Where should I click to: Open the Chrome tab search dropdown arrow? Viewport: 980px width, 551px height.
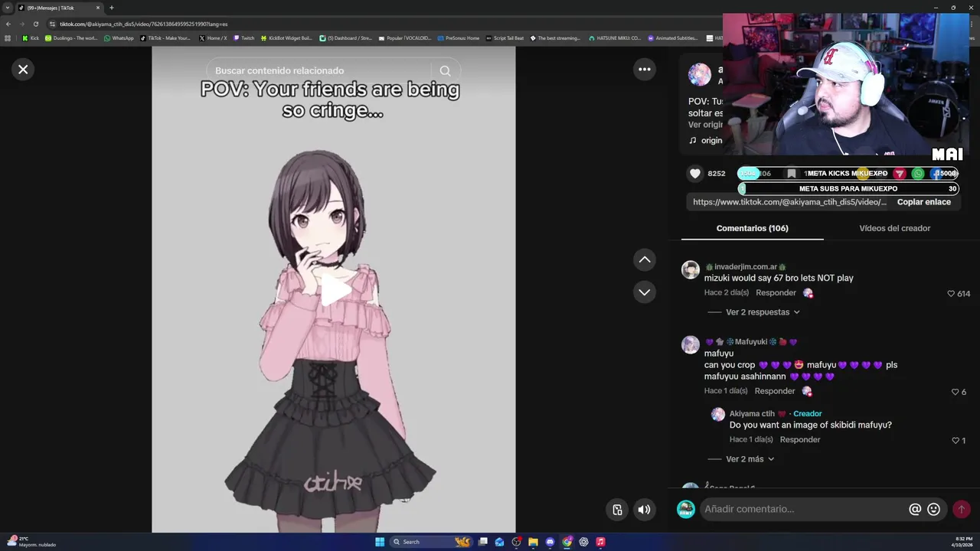pos(8,8)
